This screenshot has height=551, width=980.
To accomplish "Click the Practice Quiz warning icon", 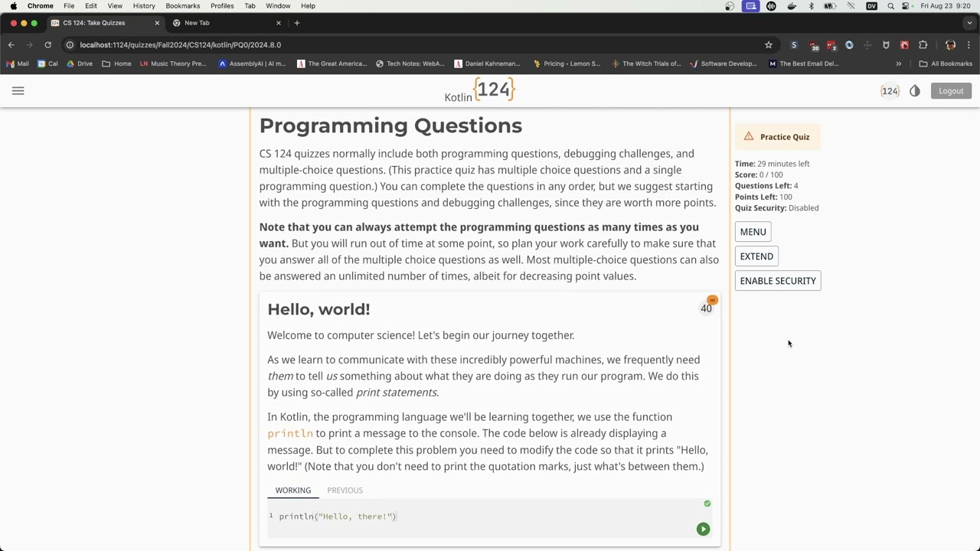I will [749, 136].
